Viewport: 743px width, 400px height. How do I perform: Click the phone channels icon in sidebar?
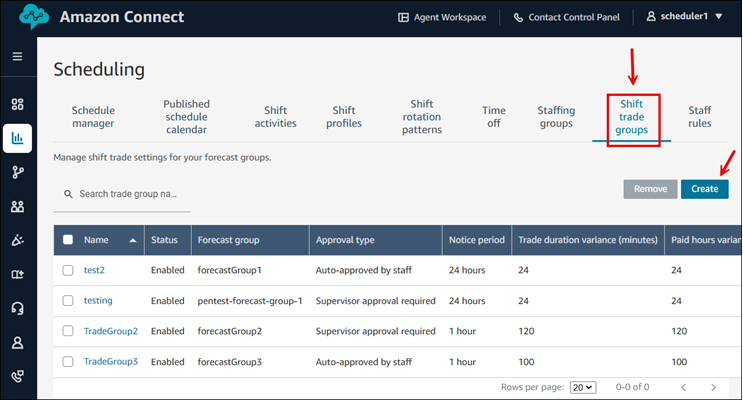(17, 377)
